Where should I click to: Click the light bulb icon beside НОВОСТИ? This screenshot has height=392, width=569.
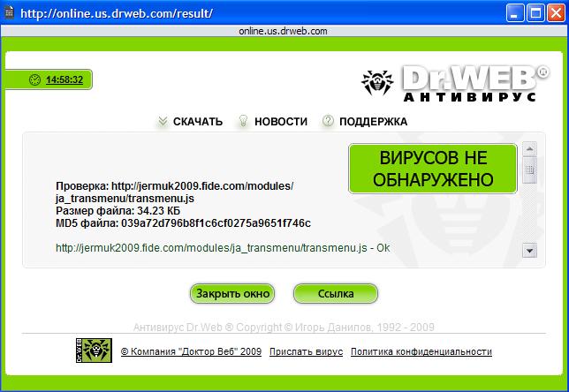point(242,122)
